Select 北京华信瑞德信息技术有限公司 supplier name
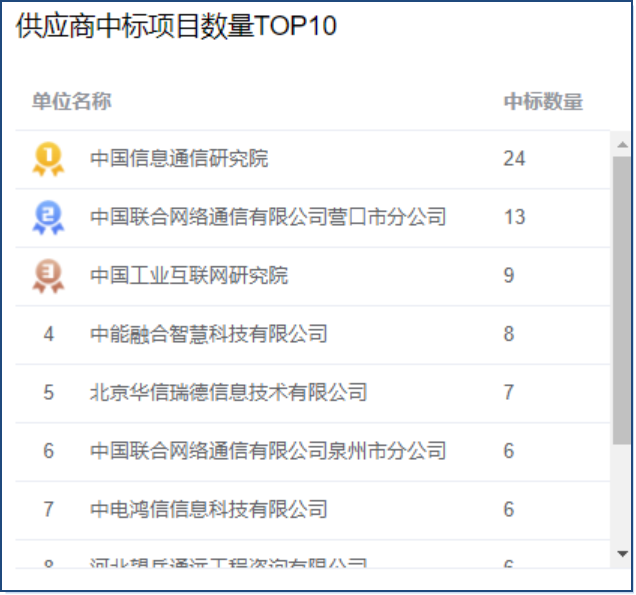The width and height of the screenshot is (636, 595). click(x=228, y=392)
